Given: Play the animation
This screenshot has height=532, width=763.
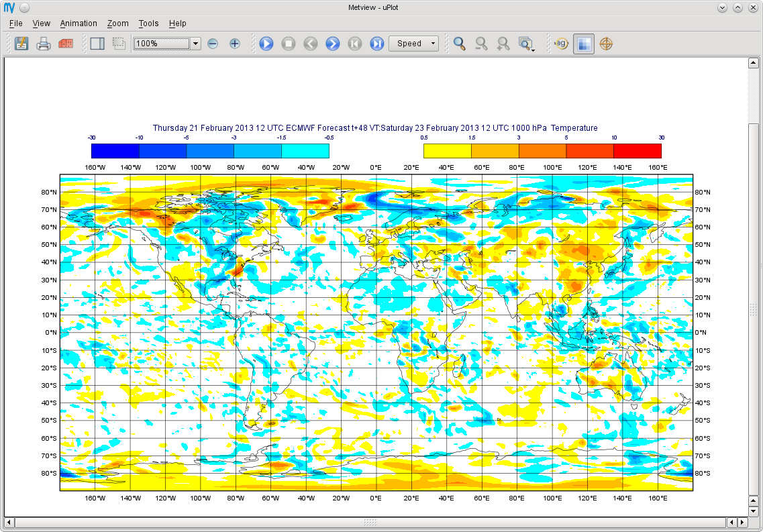Looking at the screenshot, I should [266, 44].
